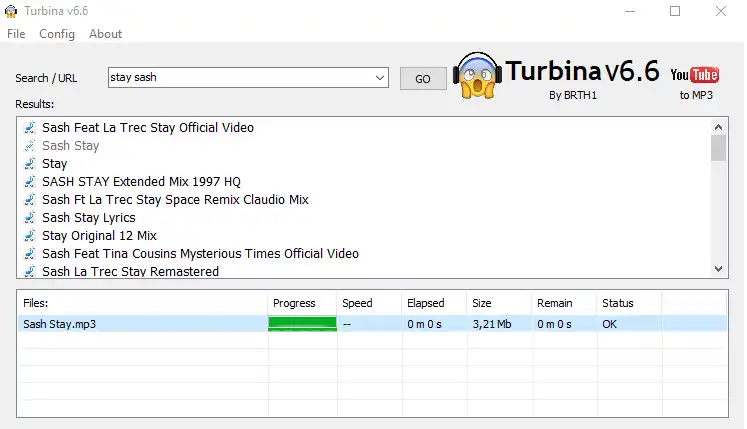Click the Turbina emoji headphones logo
The image size is (747, 429).
click(477, 75)
